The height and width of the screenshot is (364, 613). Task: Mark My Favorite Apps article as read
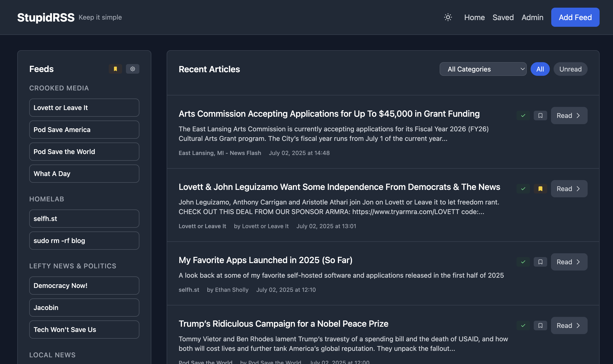coord(523,262)
